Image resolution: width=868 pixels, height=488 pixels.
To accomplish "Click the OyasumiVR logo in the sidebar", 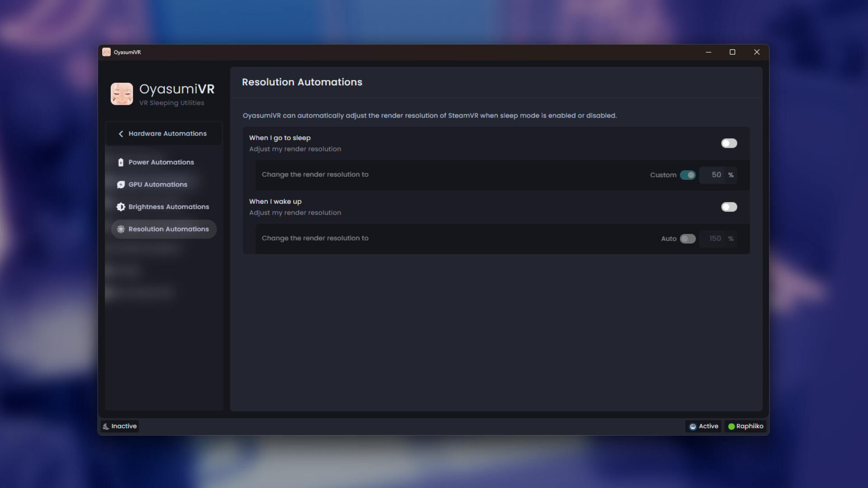I will pyautogui.click(x=122, y=94).
